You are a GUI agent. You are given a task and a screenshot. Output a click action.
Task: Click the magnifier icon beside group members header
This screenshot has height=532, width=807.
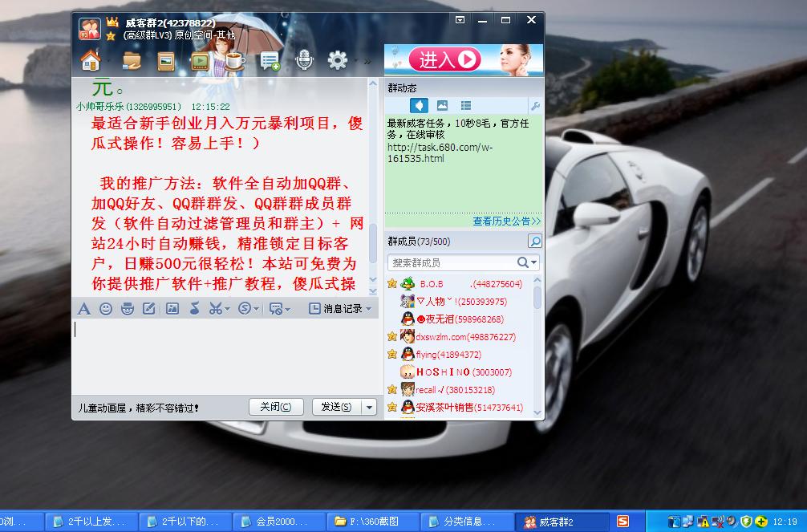(x=534, y=241)
